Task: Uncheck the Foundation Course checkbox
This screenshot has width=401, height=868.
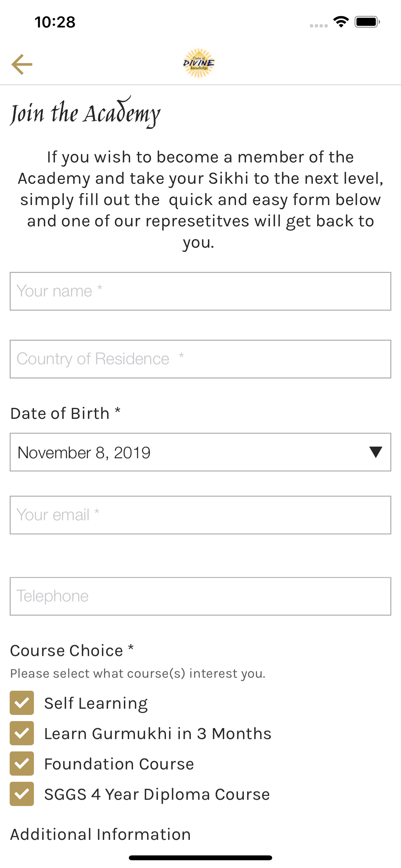Action: pyautogui.click(x=22, y=763)
